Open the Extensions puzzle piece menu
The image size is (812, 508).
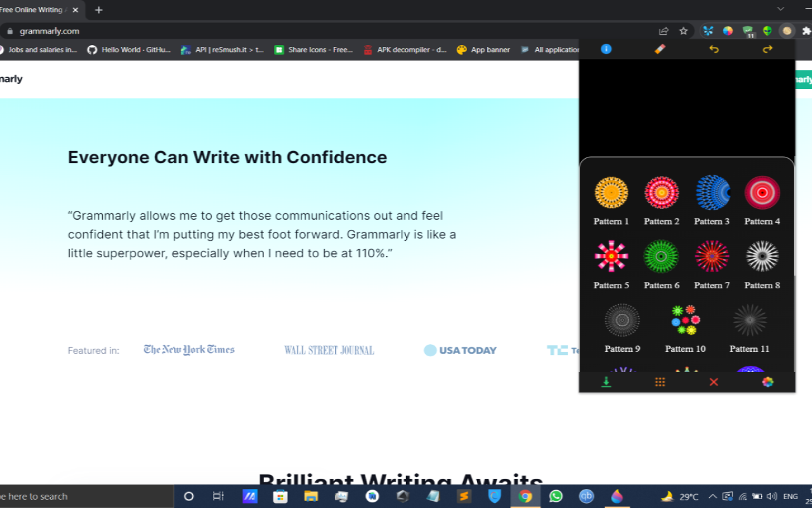(x=806, y=30)
